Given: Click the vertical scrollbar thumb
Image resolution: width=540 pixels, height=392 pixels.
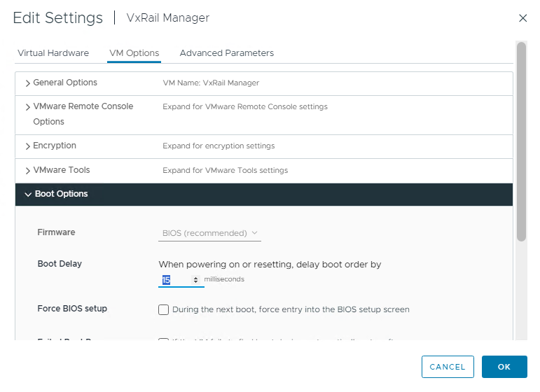Looking at the screenshot, I should click(x=521, y=140).
